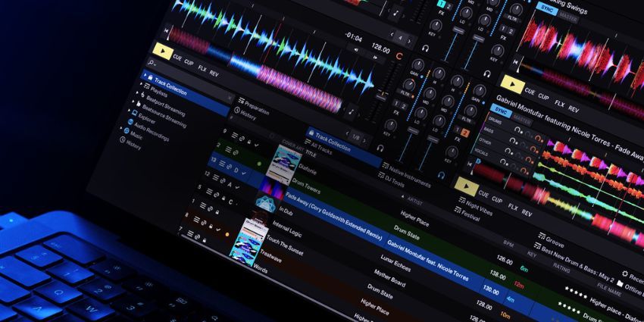Click CUE on the top-left deck
644x322 pixels.
(x=177, y=58)
